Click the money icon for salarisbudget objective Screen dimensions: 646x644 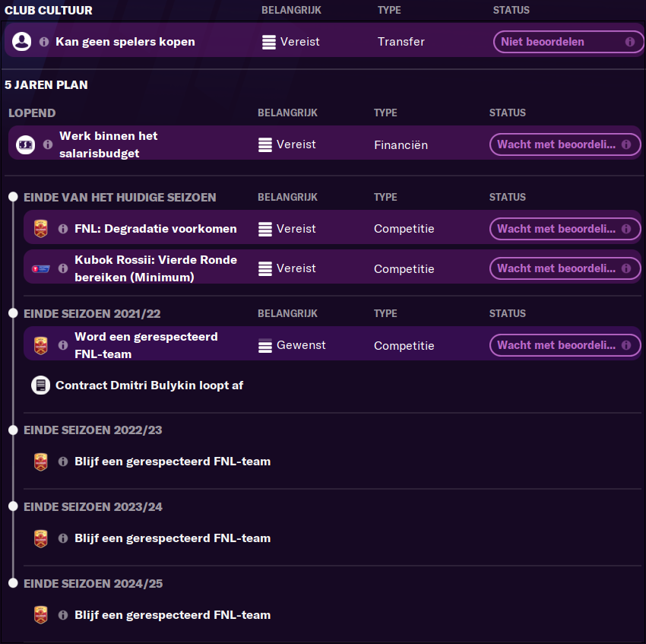pyautogui.click(x=26, y=144)
